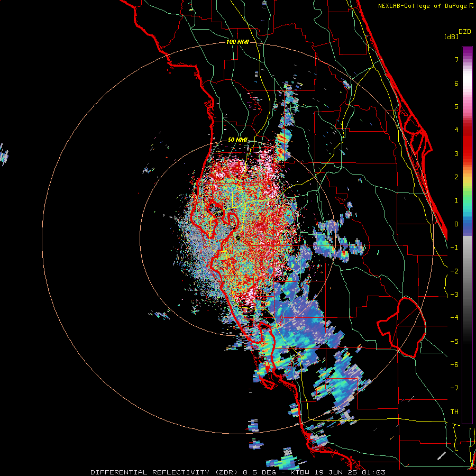Click the 100 NMI range ring label
Screen dimensions: 476x476
coord(237,42)
